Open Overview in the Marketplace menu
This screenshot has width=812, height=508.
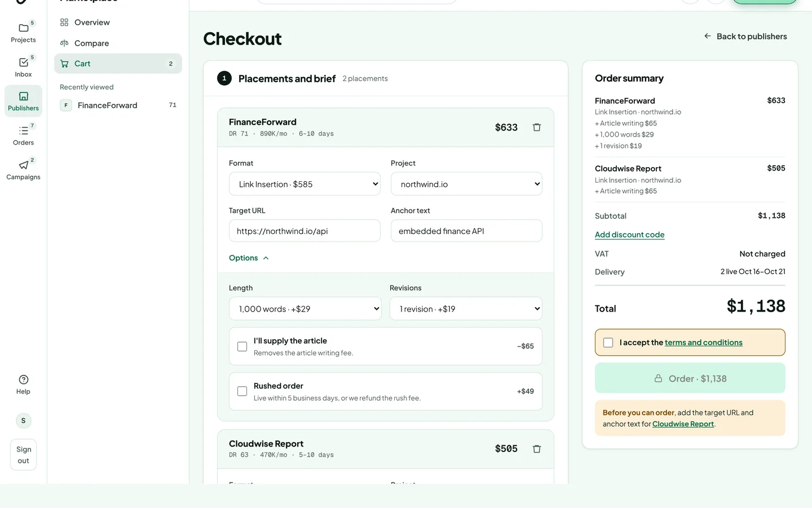[118, 23]
